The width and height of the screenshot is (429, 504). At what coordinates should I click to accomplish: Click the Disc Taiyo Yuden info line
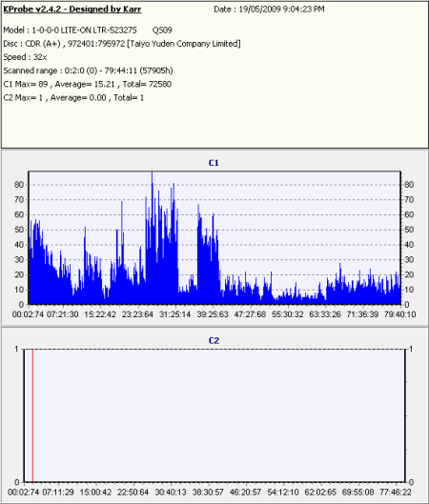[122, 44]
